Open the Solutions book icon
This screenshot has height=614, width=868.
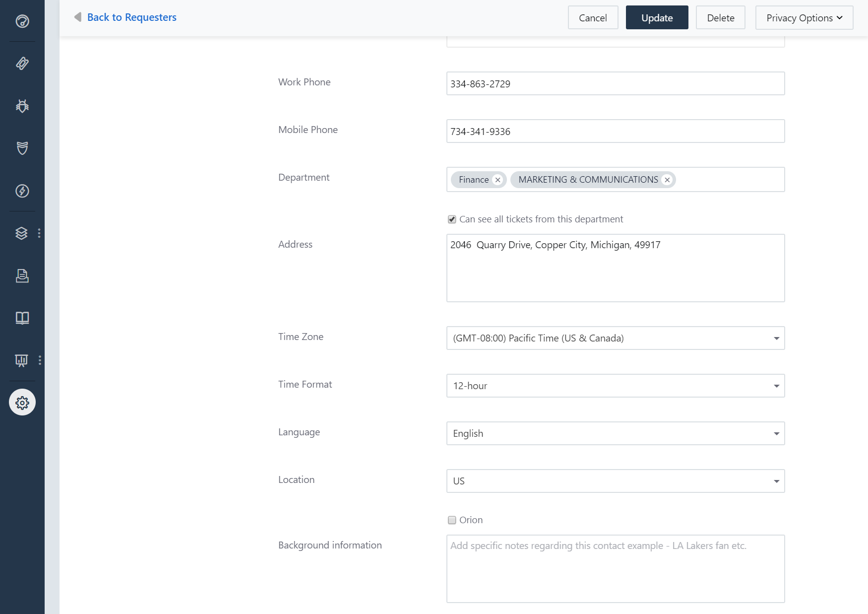[22, 318]
